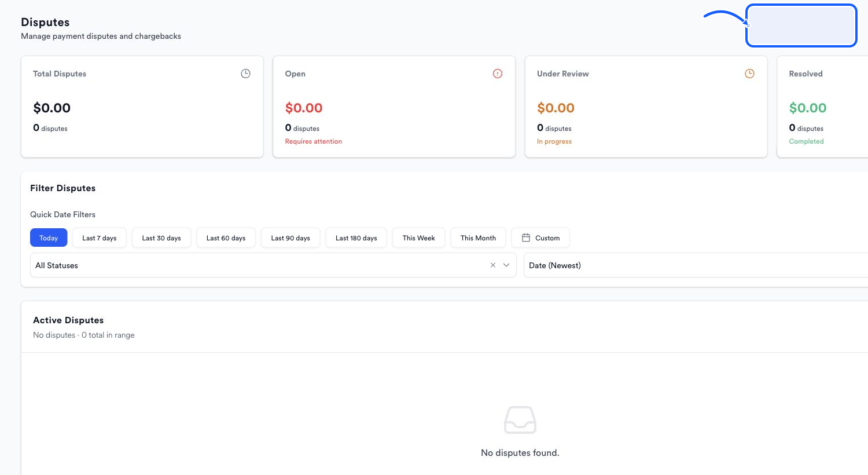Clear the All Statuses filter with the X
The width and height of the screenshot is (868, 475).
click(493, 265)
